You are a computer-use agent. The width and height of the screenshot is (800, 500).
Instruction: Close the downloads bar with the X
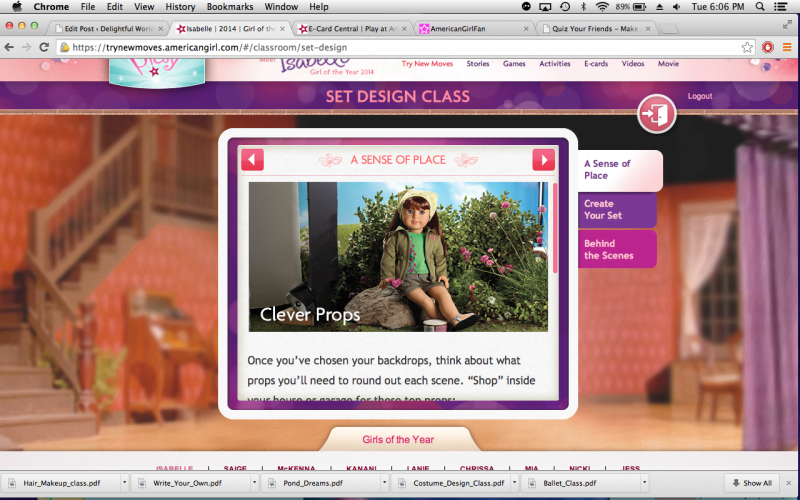(788, 483)
